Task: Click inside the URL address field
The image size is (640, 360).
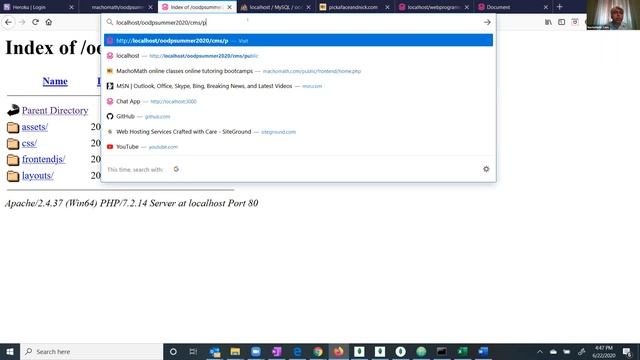Action: click(298, 22)
